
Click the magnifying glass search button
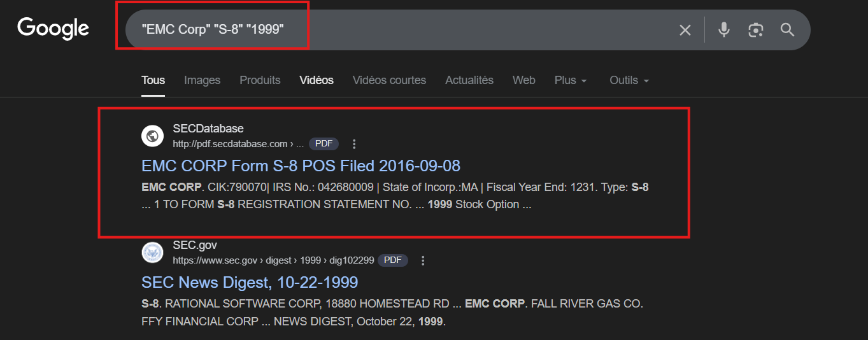[x=788, y=30]
